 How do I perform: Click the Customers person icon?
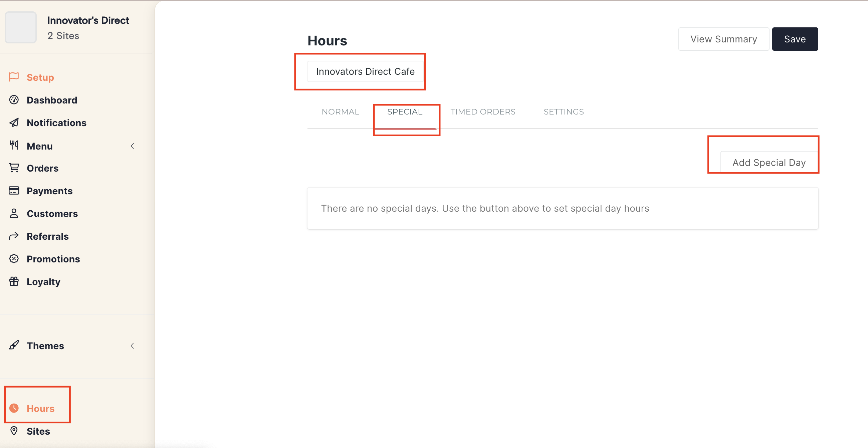[x=14, y=213]
